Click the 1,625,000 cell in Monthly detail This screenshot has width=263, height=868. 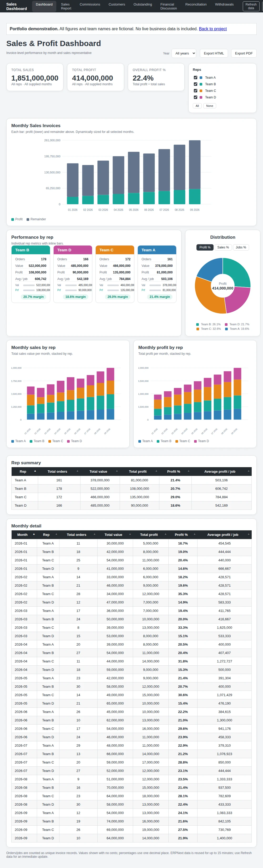coord(225,627)
